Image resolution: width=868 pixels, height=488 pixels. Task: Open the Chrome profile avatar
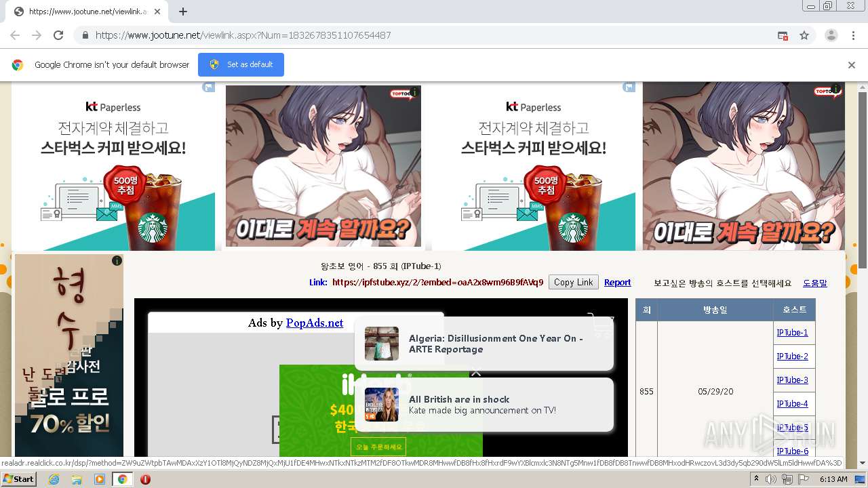point(831,35)
